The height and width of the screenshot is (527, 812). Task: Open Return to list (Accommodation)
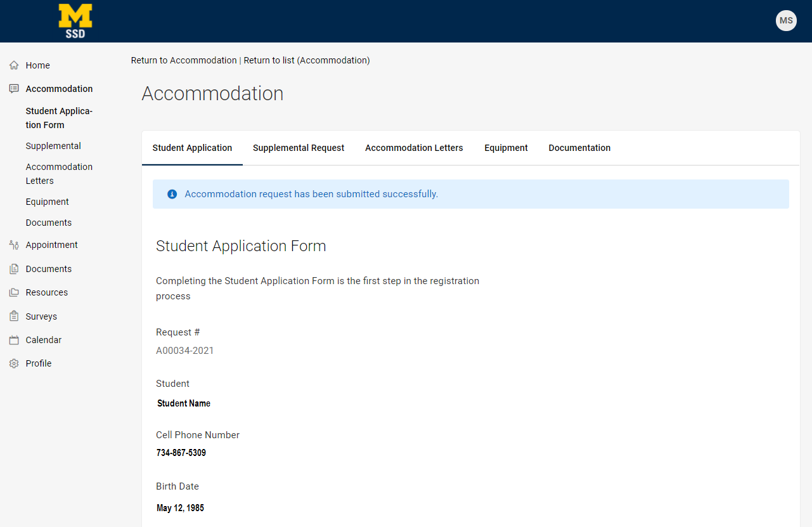click(307, 60)
